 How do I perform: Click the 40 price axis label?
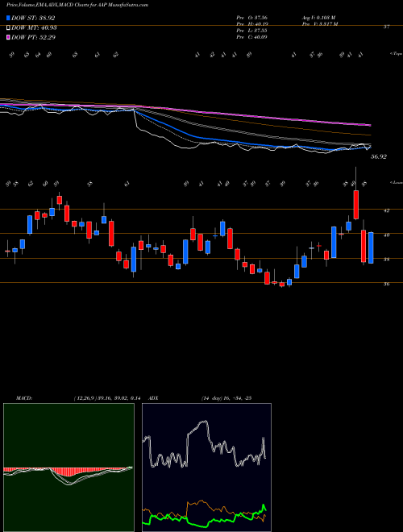(386, 235)
